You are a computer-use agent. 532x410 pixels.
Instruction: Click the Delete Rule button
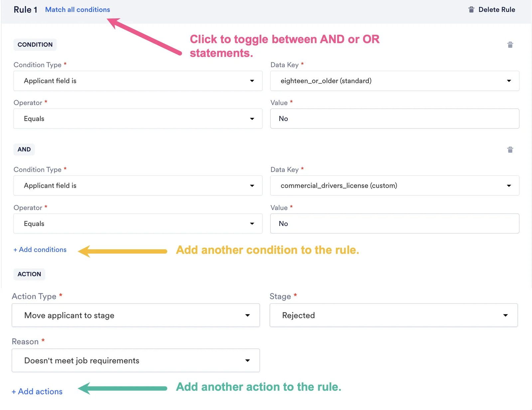[492, 10]
